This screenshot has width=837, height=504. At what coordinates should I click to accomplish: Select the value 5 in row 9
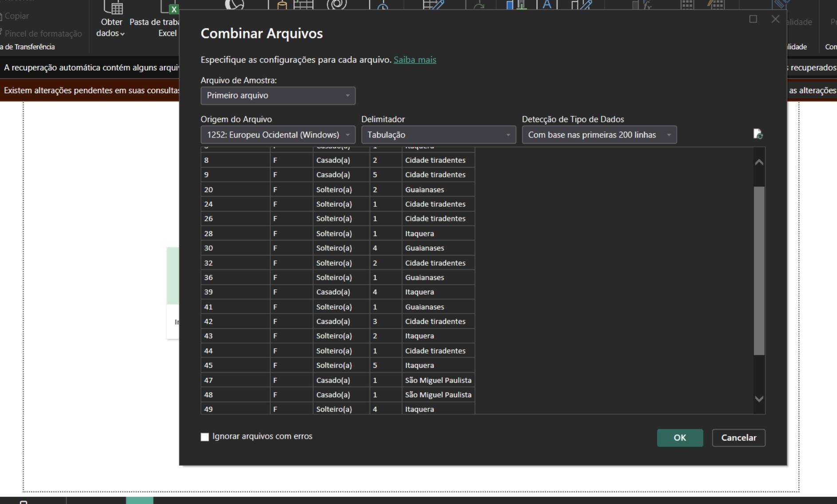(x=386, y=175)
